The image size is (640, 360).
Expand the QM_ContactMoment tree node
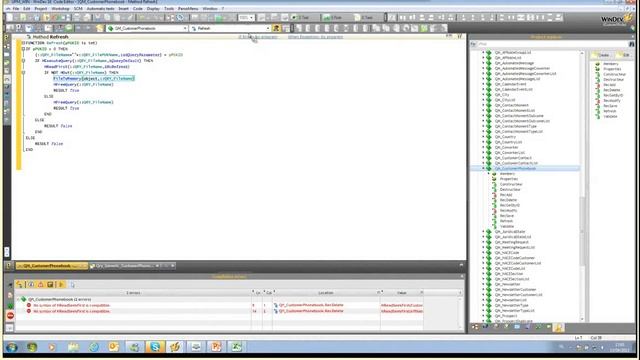click(x=483, y=105)
